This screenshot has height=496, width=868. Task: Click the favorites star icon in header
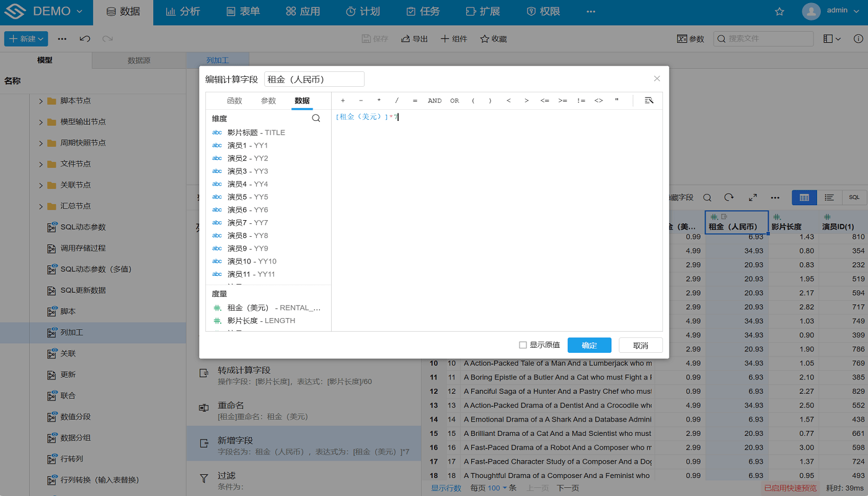(779, 12)
